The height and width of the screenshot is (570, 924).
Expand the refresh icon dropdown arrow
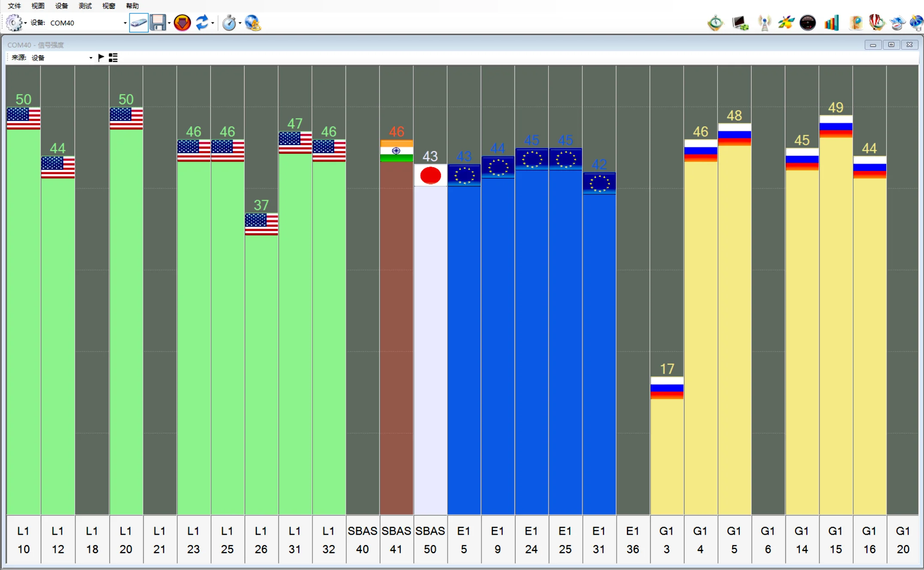pos(213,23)
